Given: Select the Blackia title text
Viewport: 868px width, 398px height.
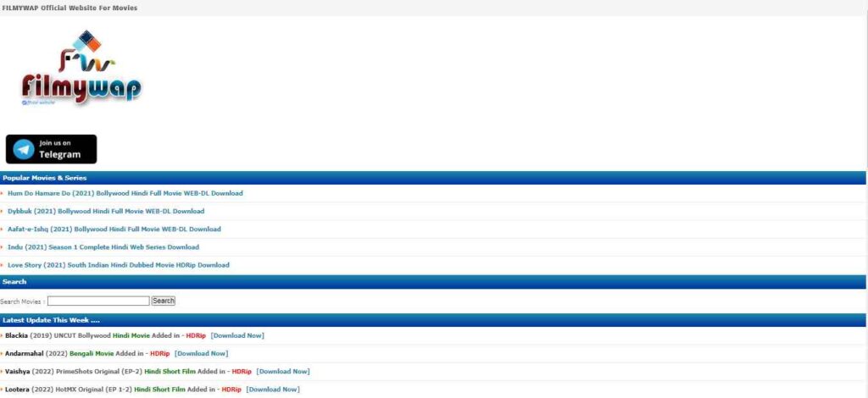Looking at the screenshot, I should coord(17,335).
